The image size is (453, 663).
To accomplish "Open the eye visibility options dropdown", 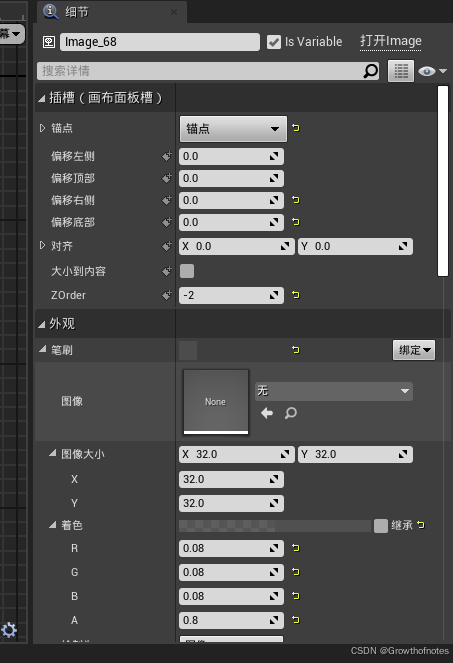I will [433, 71].
